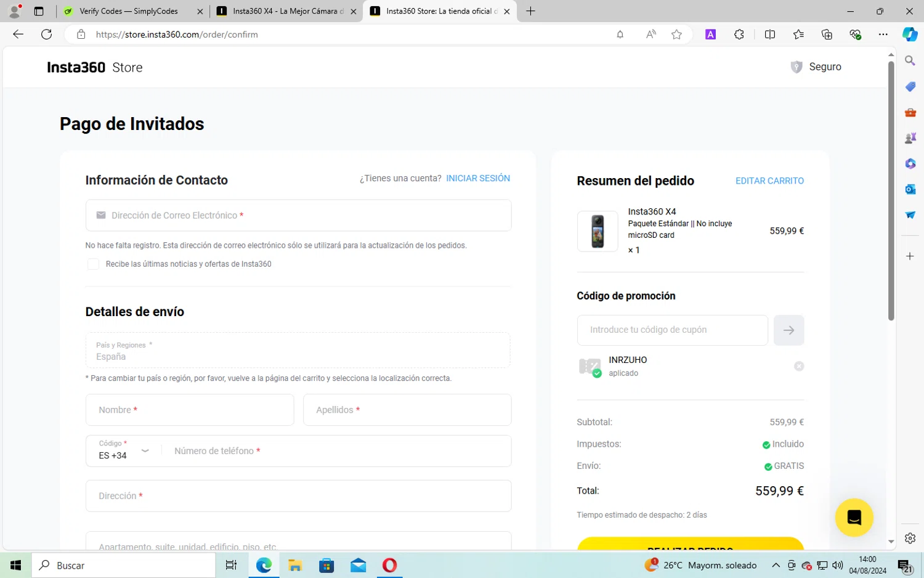
Task: Click the Insta360 X4 product thumbnail
Action: coord(598,231)
